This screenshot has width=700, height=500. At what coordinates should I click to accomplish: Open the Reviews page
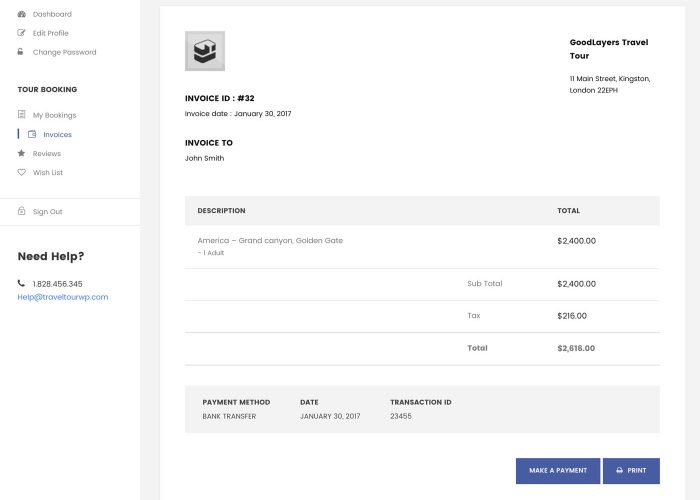point(47,154)
